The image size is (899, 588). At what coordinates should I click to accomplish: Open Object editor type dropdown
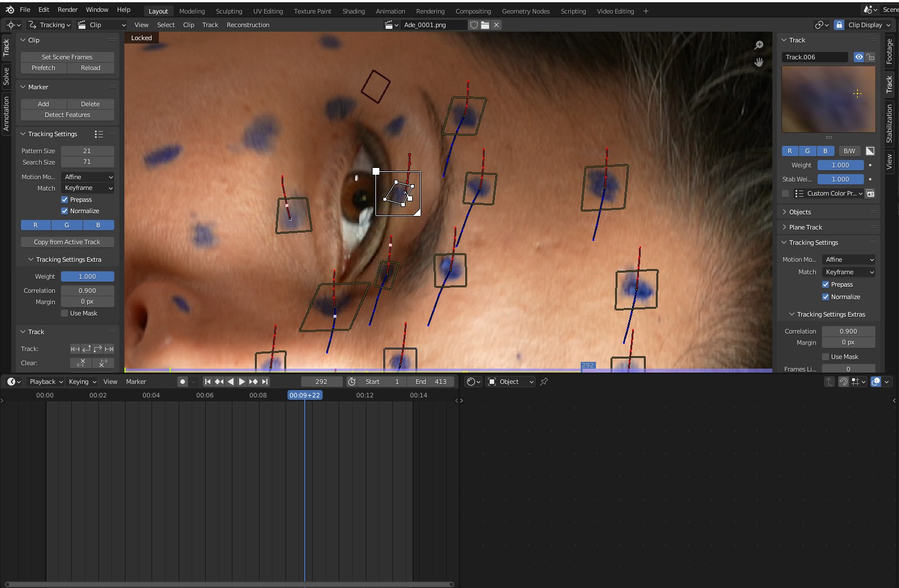(x=511, y=382)
